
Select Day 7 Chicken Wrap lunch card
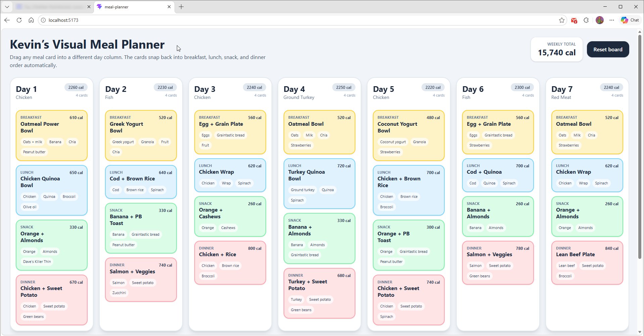(587, 175)
